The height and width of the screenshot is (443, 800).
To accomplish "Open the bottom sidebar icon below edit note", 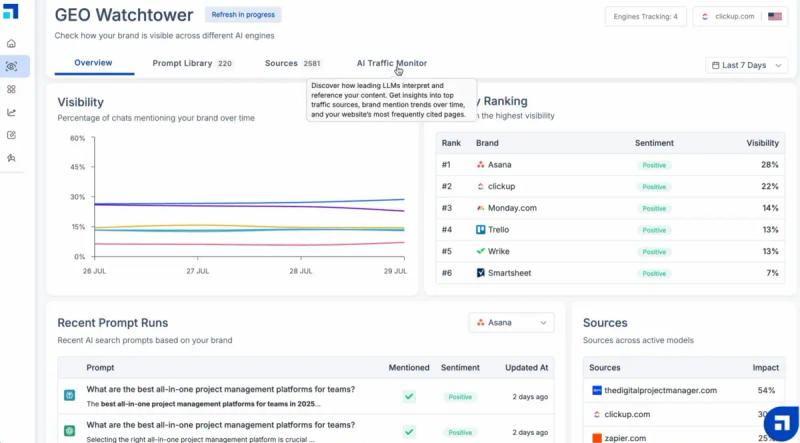I will (11, 158).
